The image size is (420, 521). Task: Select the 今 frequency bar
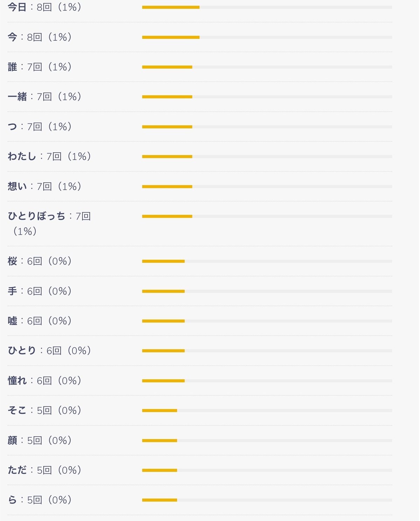click(171, 37)
